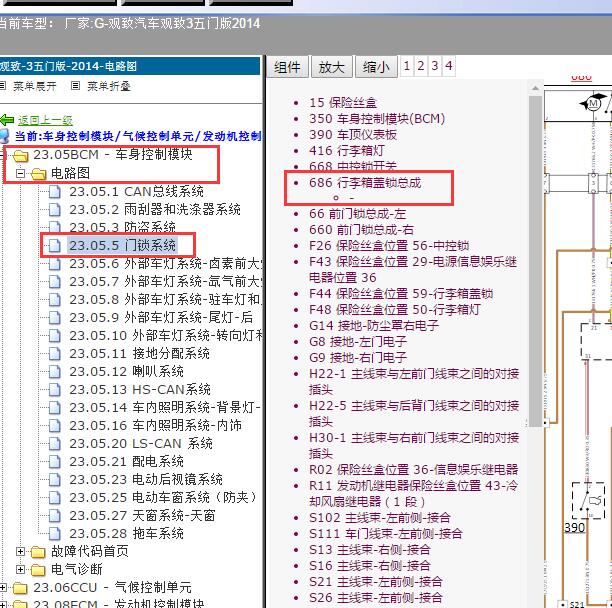The height and width of the screenshot is (608, 612).
Task: Click the 缩小 zoom-out button
Action: click(x=376, y=67)
